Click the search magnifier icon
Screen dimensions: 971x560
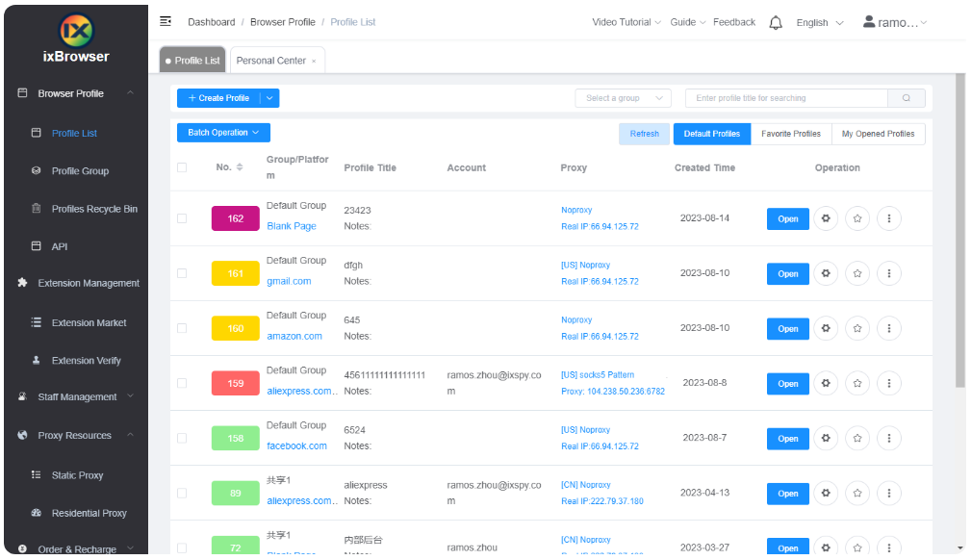[x=906, y=98]
